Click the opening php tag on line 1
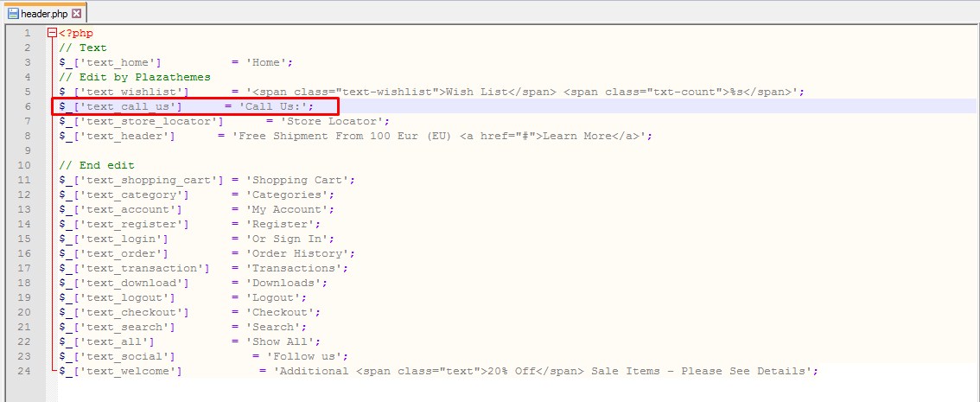 (76, 33)
